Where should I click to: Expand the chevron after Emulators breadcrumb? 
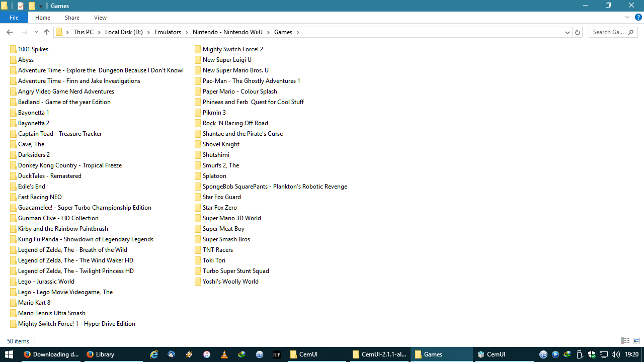coord(187,32)
